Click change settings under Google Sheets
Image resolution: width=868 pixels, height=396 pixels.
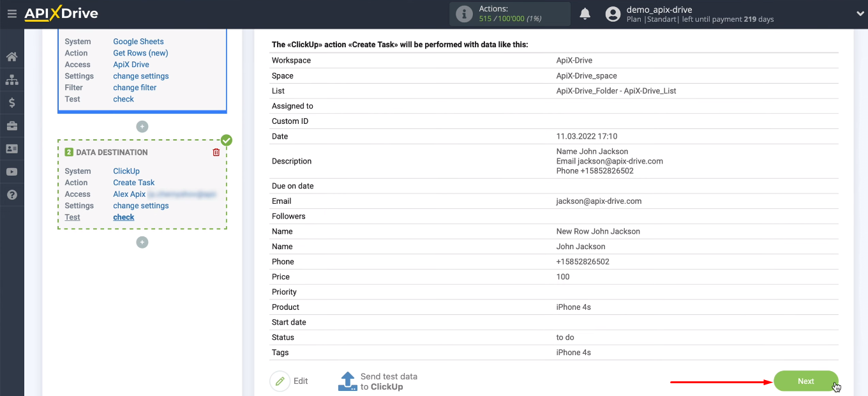(x=141, y=76)
